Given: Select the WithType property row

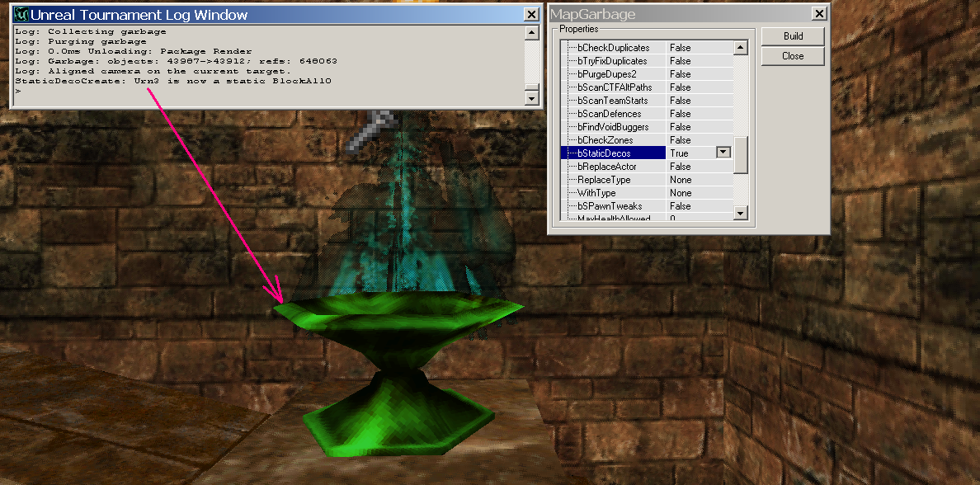Looking at the screenshot, I should pyautogui.click(x=598, y=193).
